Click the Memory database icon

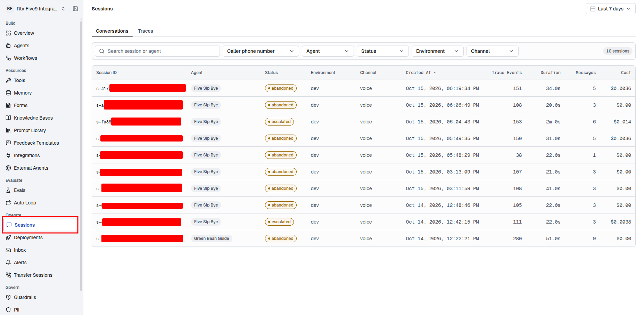(x=8, y=93)
